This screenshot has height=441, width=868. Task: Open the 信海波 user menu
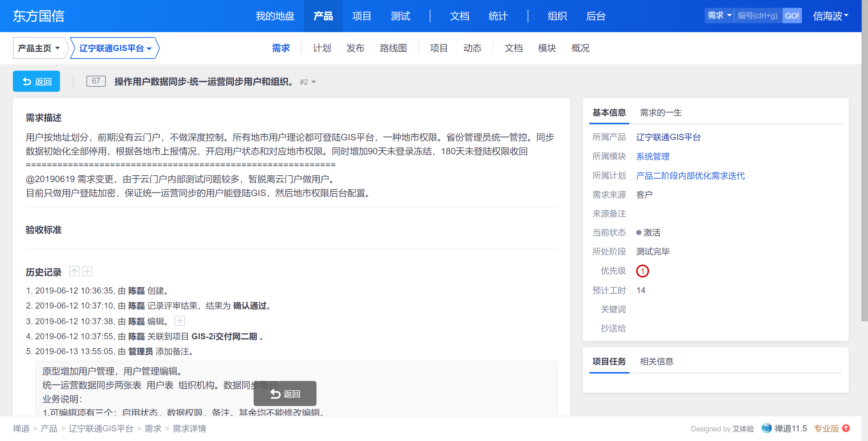(830, 16)
